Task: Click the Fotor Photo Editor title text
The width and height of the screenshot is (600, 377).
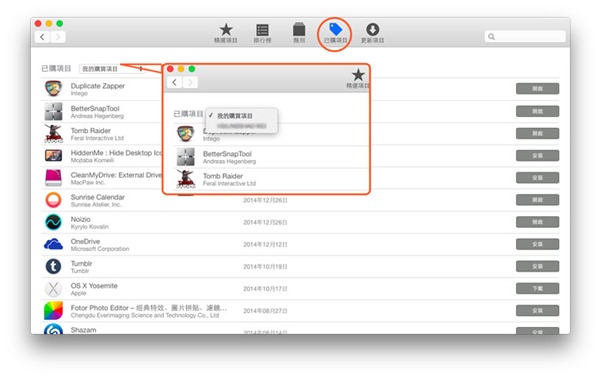Action: click(149, 308)
